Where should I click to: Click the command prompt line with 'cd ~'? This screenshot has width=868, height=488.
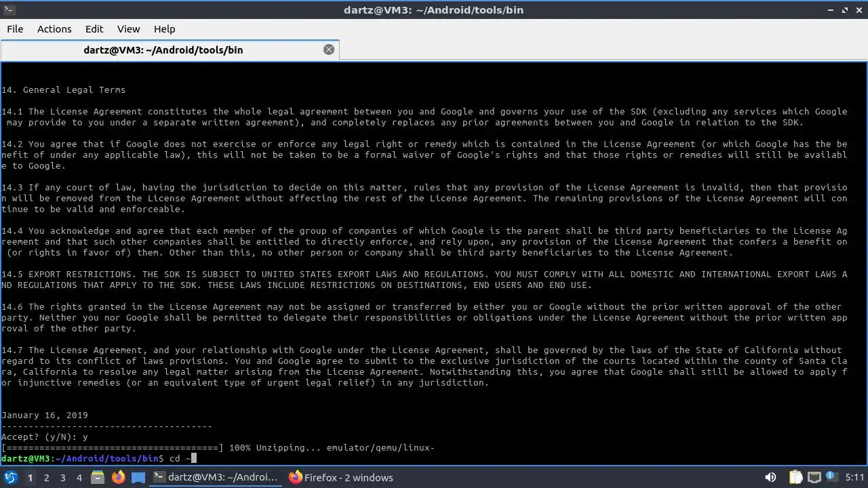pos(99,459)
